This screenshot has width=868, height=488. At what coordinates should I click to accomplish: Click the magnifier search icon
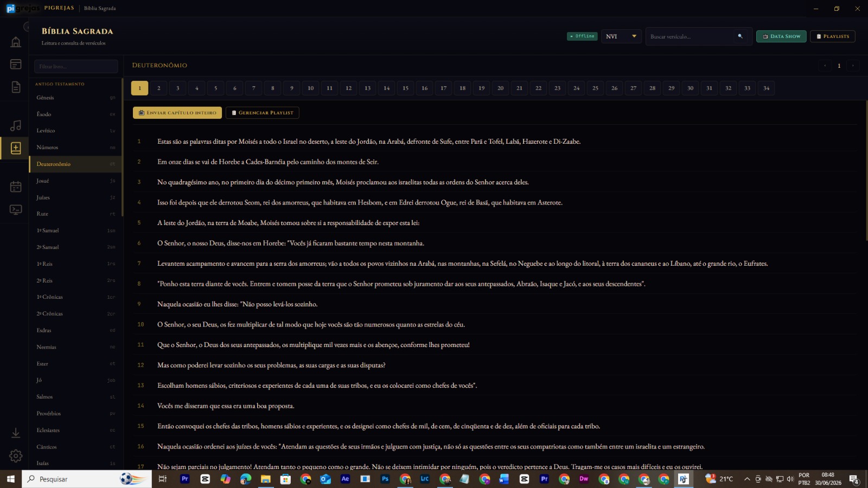pos(740,36)
